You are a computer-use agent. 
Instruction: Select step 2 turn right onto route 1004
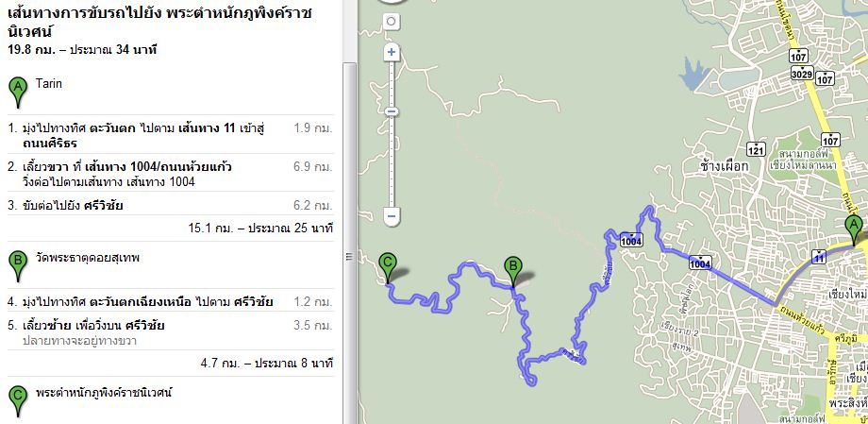171,174
